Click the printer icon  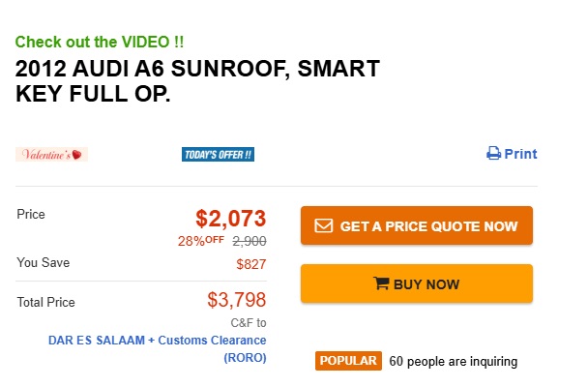pyautogui.click(x=493, y=154)
